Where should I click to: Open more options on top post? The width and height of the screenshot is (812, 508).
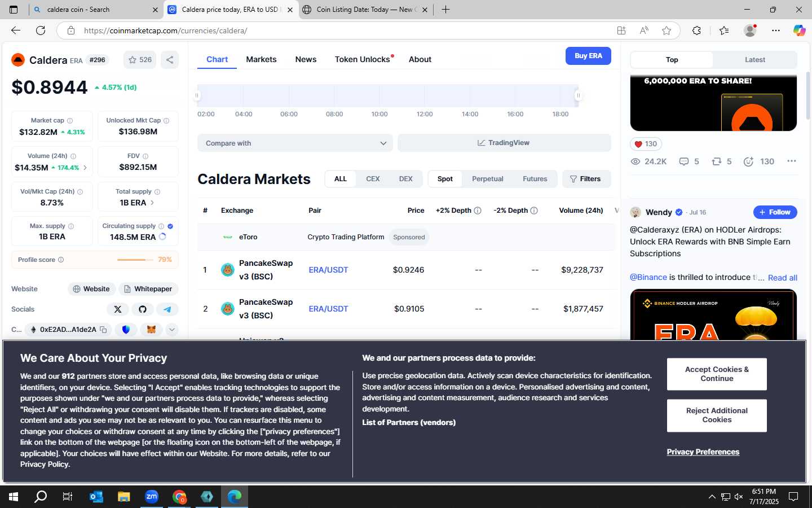pos(792,161)
